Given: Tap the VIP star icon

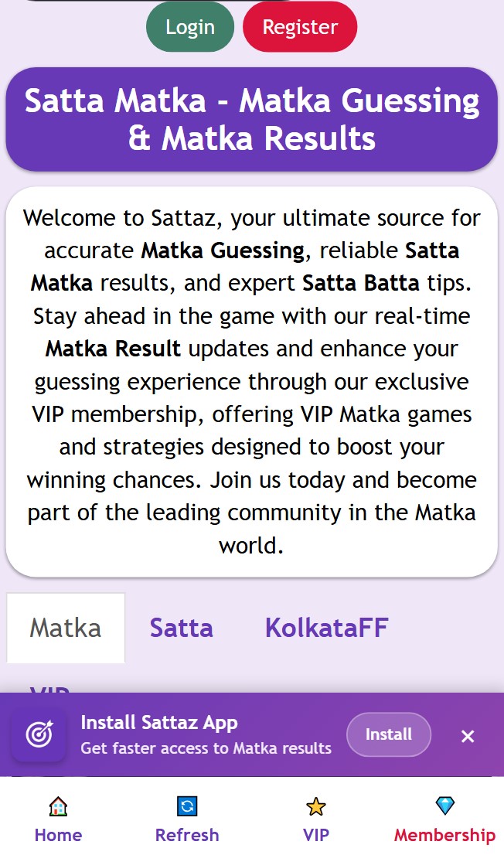Looking at the screenshot, I should (x=316, y=807).
